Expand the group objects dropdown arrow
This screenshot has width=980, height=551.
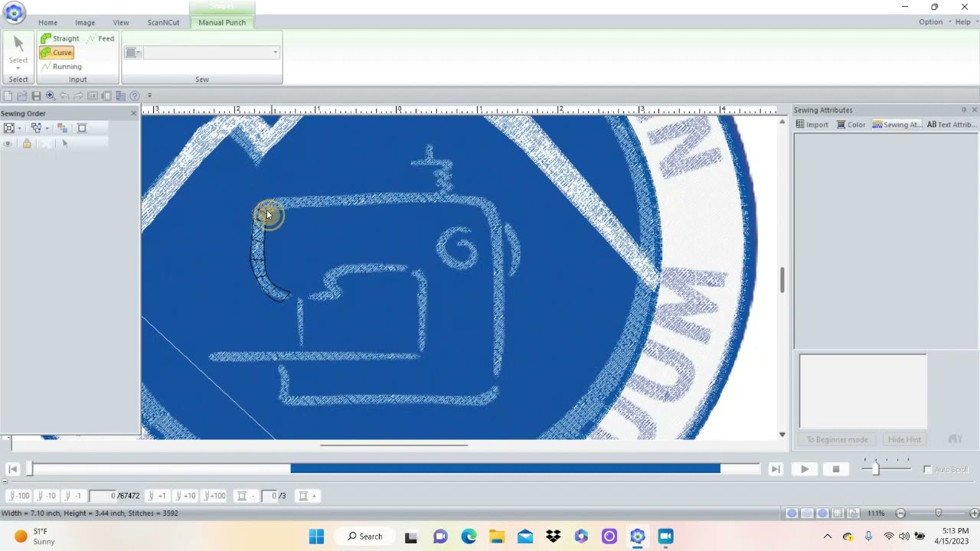46,128
